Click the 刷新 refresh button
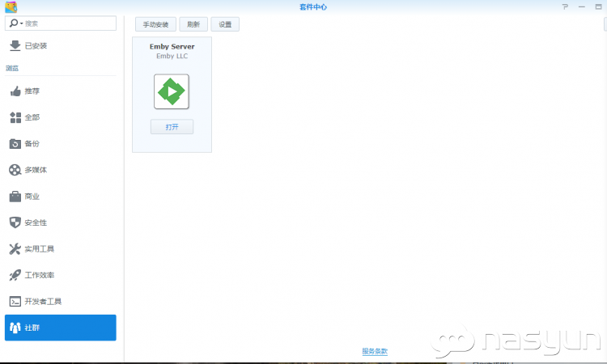Screen dimensions: 607x364 pos(193,24)
